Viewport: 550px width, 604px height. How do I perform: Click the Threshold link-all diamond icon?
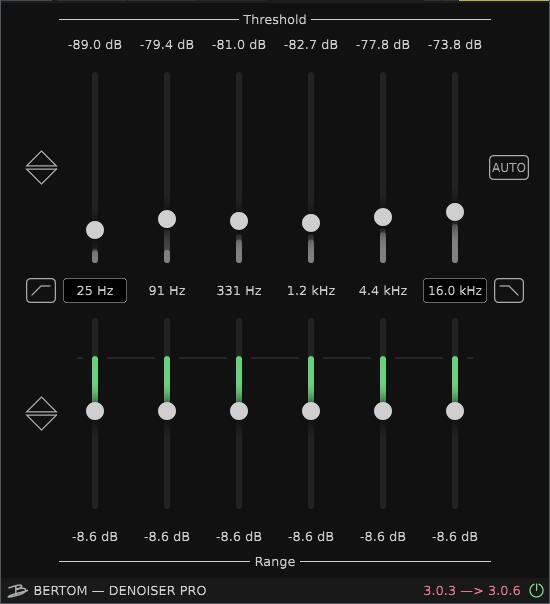pos(41,168)
